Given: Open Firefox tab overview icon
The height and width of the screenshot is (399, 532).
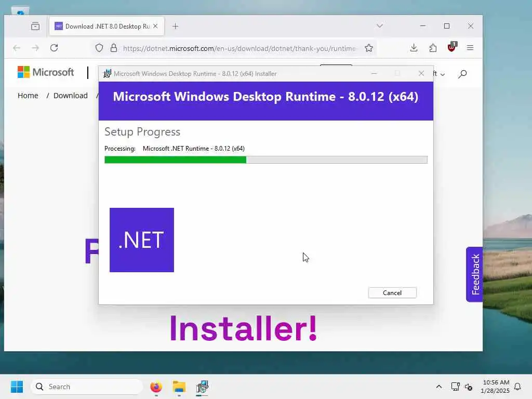Looking at the screenshot, I should pyautogui.click(x=35, y=26).
